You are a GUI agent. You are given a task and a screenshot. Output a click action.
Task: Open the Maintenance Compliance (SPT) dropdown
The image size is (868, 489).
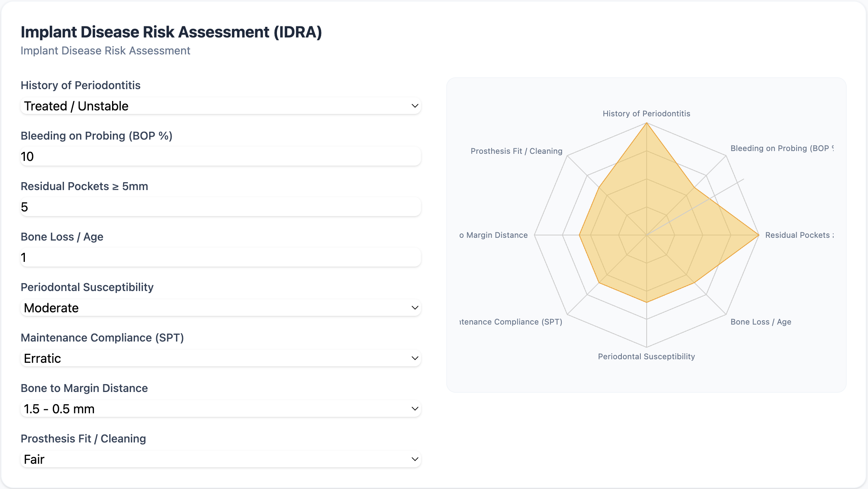tap(221, 358)
